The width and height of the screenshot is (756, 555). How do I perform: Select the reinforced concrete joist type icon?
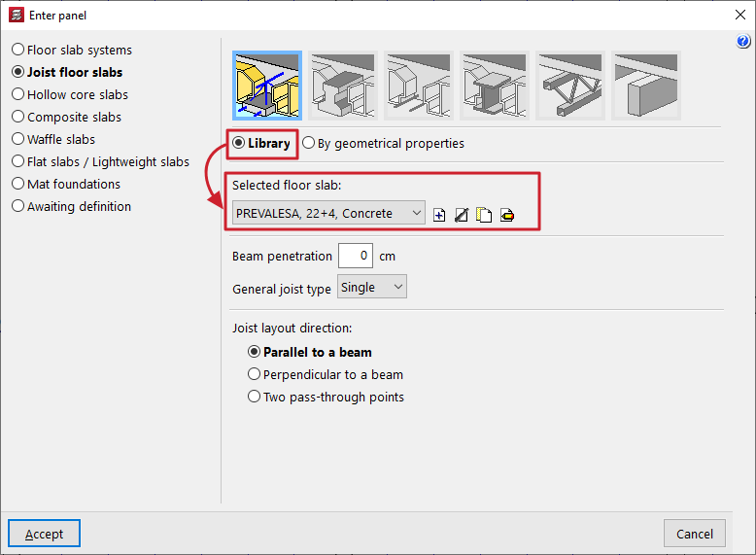(267, 86)
